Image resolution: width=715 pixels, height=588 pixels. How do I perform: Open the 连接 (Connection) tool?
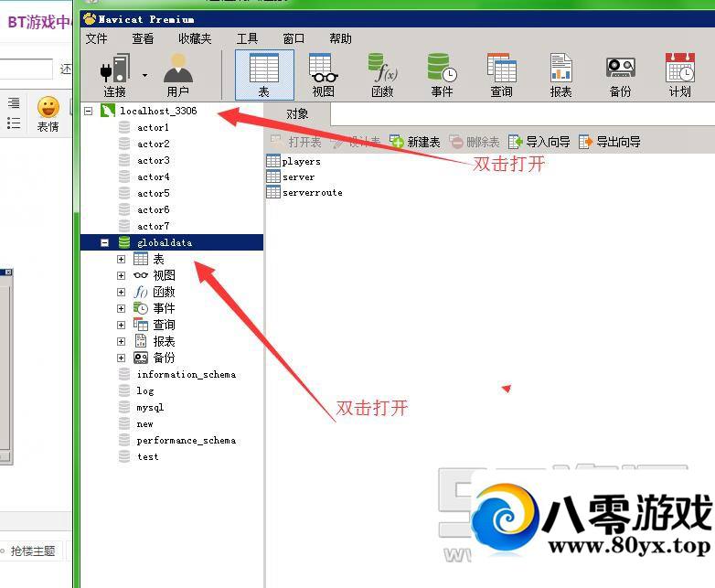click(x=115, y=75)
